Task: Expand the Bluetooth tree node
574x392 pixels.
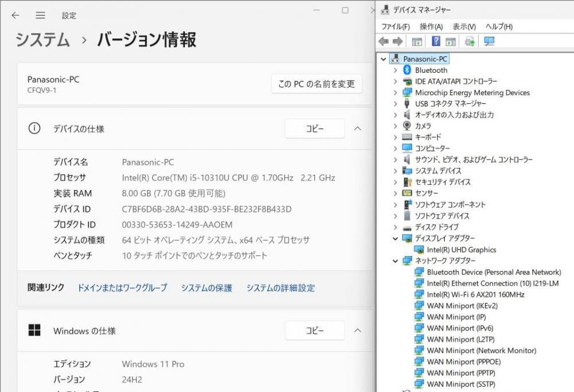Action: pyautogui.click(x=395, y=70)
